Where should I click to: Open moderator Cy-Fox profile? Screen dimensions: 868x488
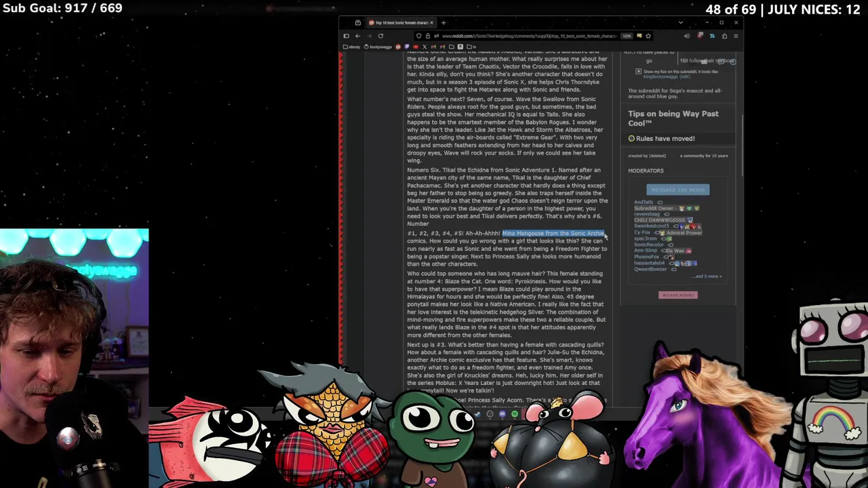pos(642,232)
